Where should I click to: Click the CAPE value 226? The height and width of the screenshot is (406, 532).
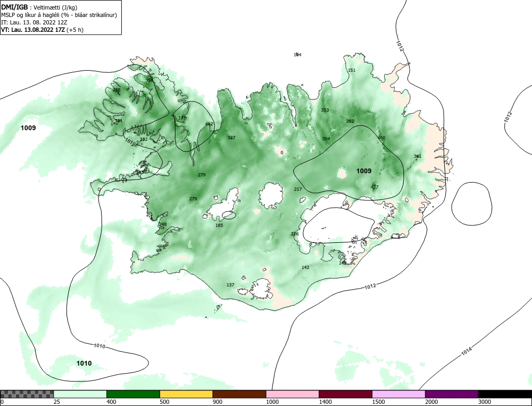pos(295,234)
